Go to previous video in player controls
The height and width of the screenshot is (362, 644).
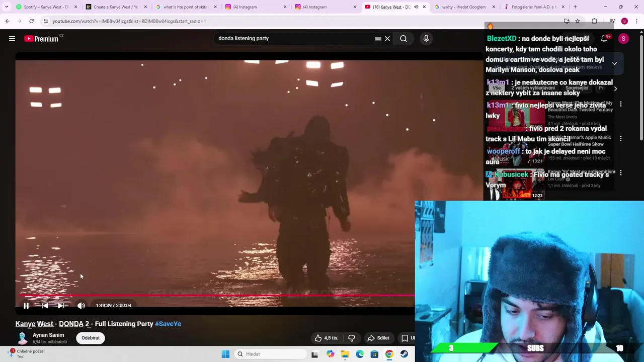coord(44,305)
